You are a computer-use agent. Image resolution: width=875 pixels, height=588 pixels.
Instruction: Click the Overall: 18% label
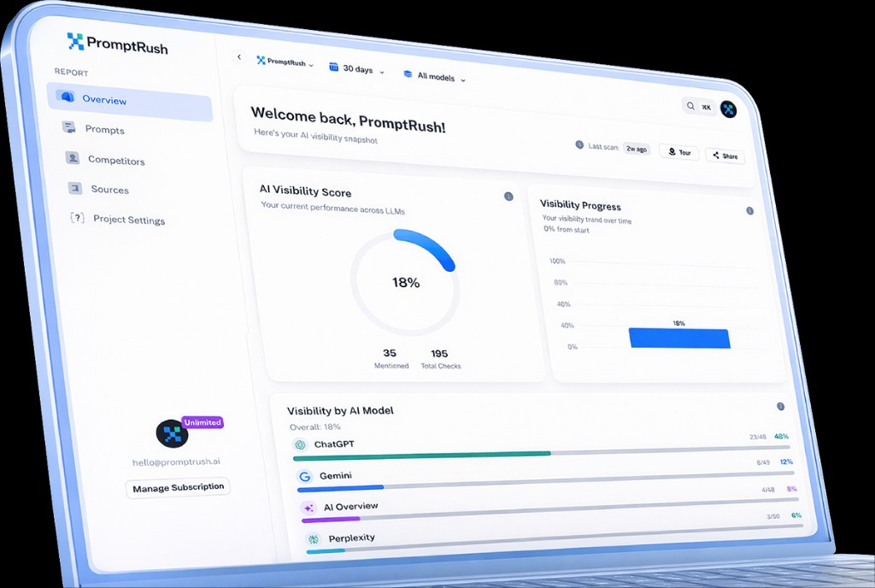tap(314, 426)
